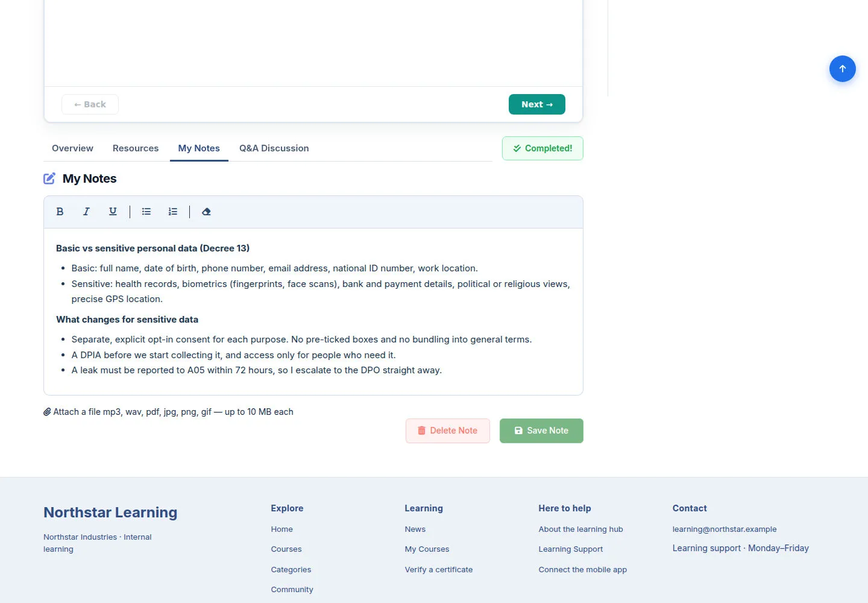Click the learning@northstar.example email link
The height and width of the screenshot is (603, 868).
point(725,529)
